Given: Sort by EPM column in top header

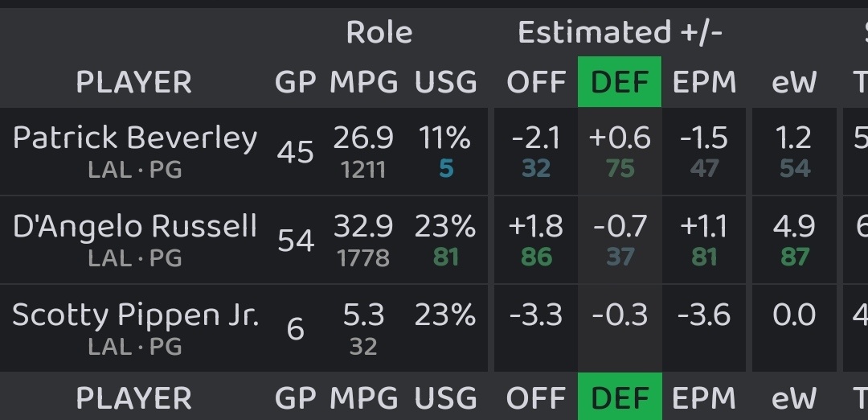Looking at the screenshot, I should pos(704,82).
